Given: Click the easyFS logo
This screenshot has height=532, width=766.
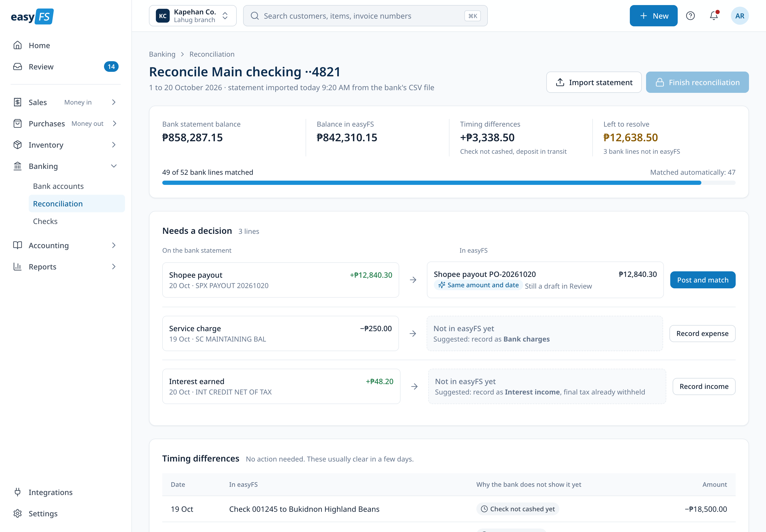Looking at the screenshot, I should click(x=32, y=16).
